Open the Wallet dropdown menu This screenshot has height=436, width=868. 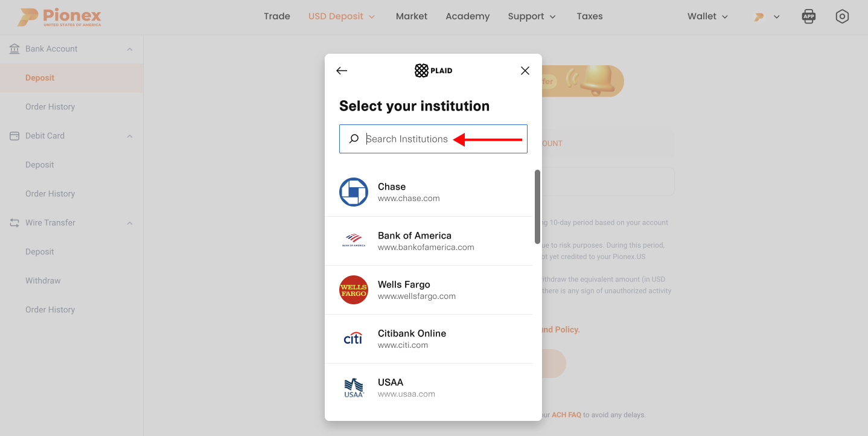point(707,16)
